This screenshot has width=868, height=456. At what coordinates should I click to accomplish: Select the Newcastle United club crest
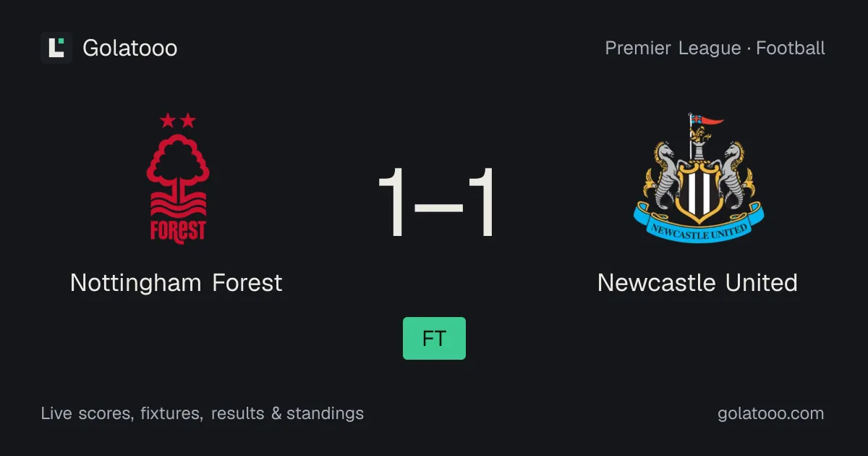coord(697,177)
